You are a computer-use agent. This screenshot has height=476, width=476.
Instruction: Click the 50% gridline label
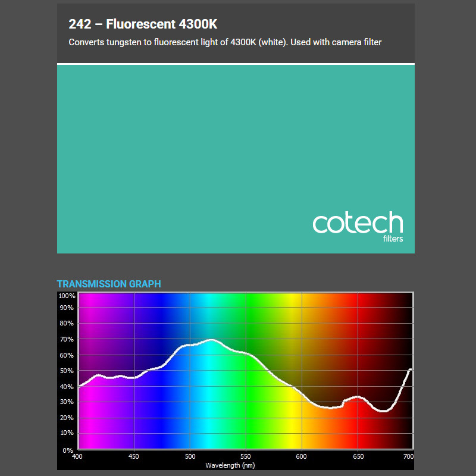(x=67, y=371)
